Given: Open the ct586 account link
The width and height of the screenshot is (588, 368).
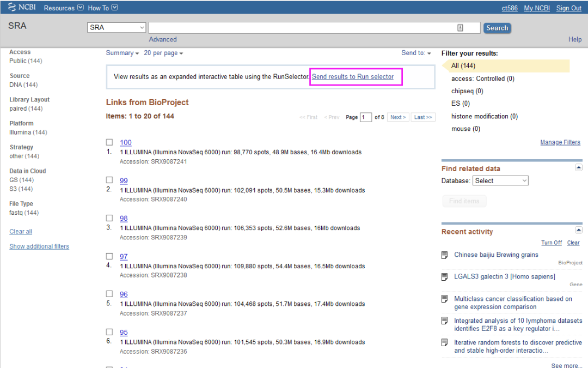Looking at the screenshot, I should tap(510, 8).
